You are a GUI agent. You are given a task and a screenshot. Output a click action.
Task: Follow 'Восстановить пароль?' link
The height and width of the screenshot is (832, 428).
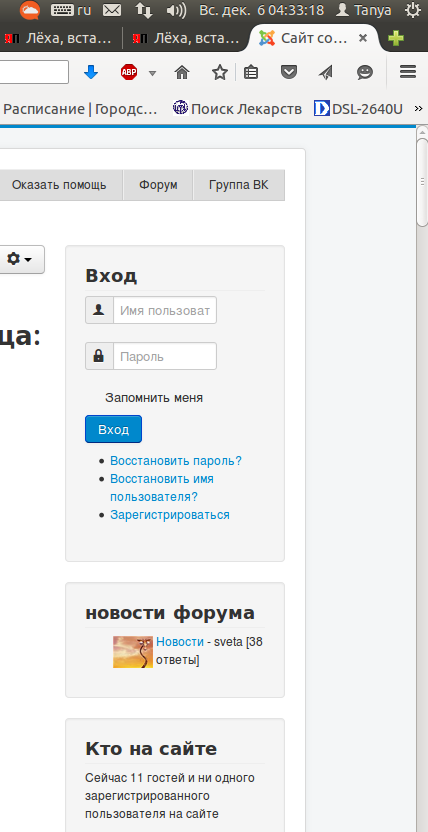[x=176, y=461]
